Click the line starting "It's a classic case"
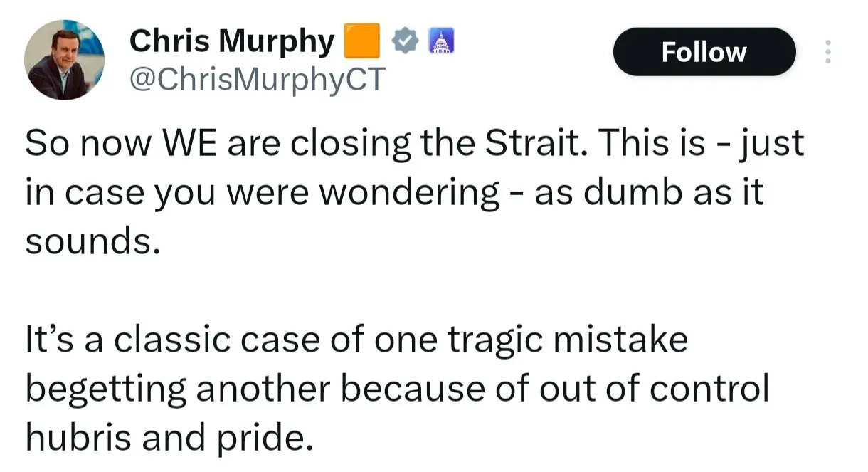The width and height of the screenshot is (868, 472). click(x=356, y=340)
